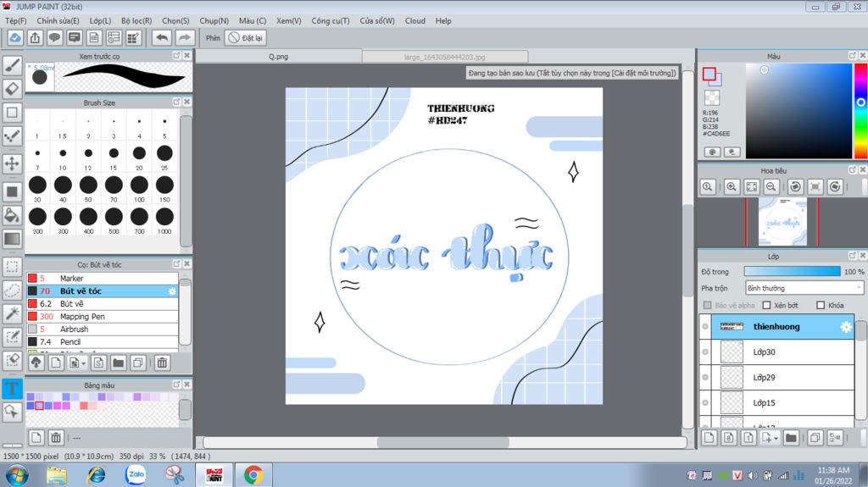Open Zalo from the taskbar
Screen dimensions: 868x487
click(136, 475)
